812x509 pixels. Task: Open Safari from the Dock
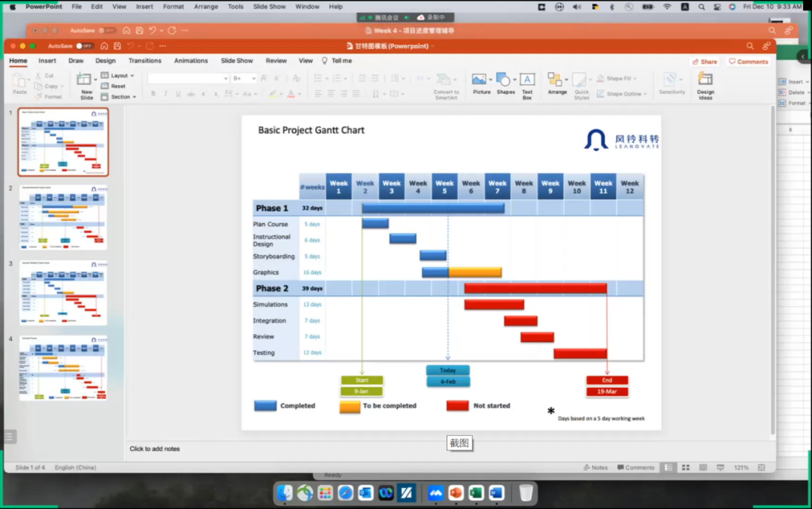tap(345, 493)
